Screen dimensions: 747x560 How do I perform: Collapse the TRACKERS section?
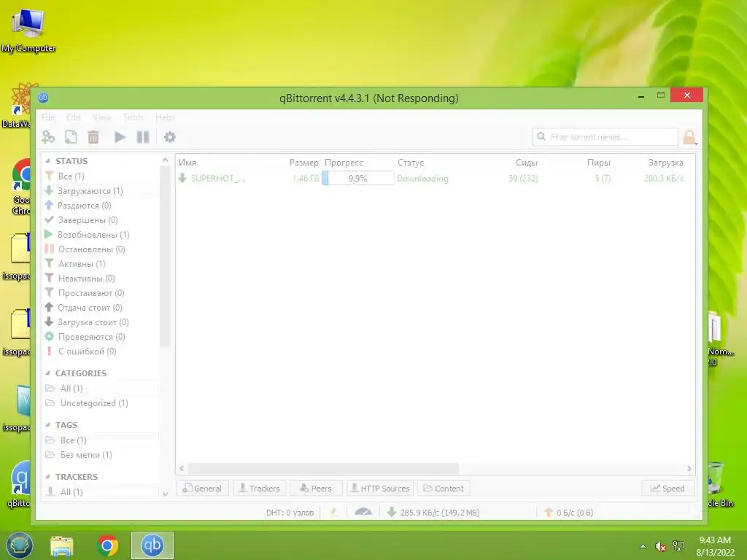pos(47,477)
